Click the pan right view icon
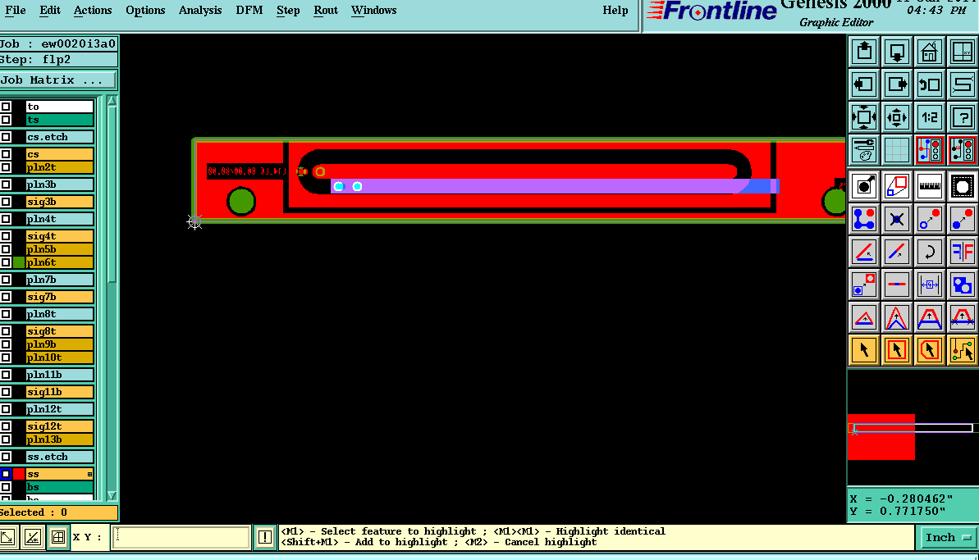 [897, 84]
